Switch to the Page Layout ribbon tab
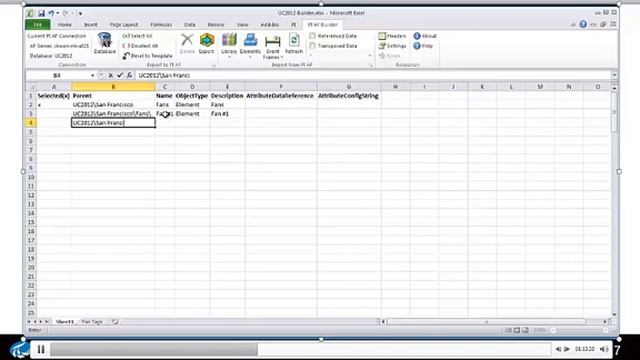The image size is (640, 360). tap(124, 24)
